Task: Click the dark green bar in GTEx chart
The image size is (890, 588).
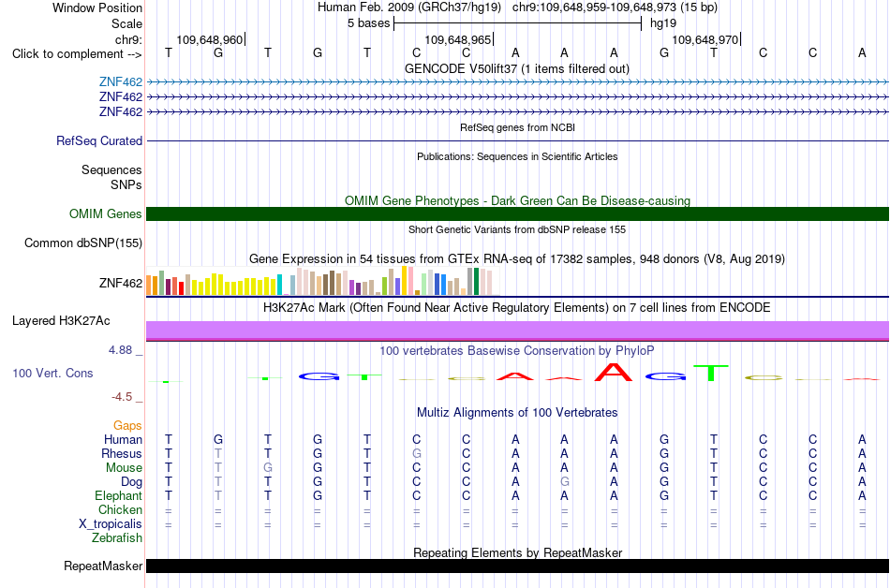Action: coord(476,281)
